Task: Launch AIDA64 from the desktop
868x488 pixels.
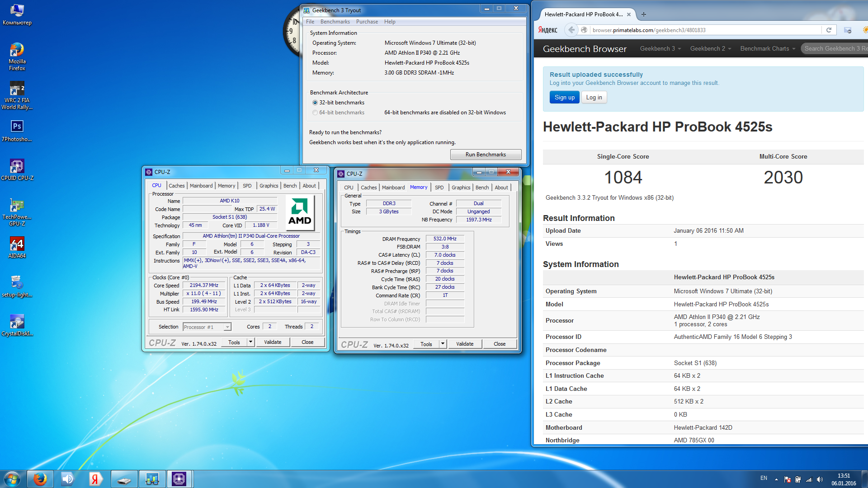Action: (x=17, y=248)
